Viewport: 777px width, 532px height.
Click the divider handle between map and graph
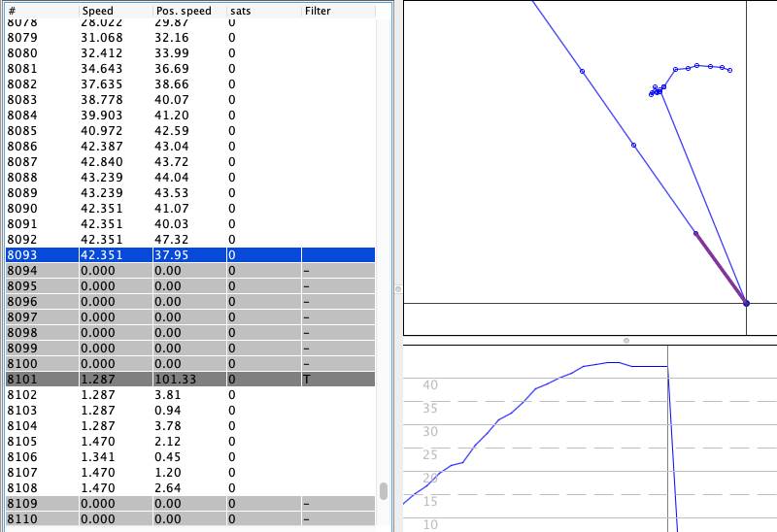[626, 341]
